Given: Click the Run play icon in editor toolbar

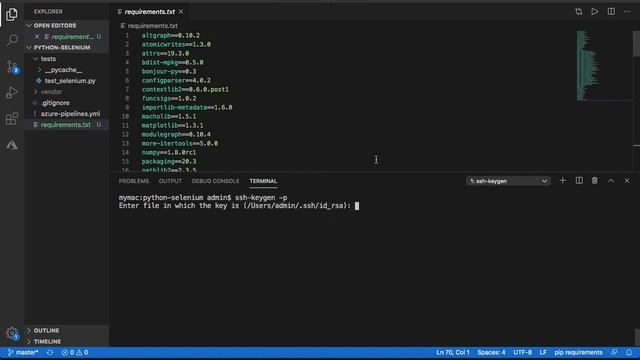Looking at the screenshot, I should click(x=595, y=12).
